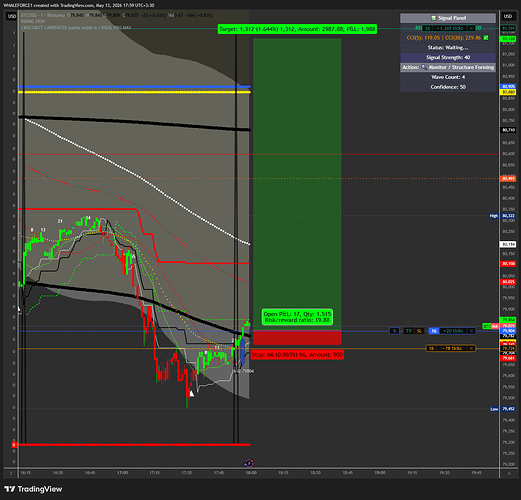Click the orange 80,491 price scale label
Image resolution: width=521 pixels, height=500 pixels.
click(x=508, y=178)
